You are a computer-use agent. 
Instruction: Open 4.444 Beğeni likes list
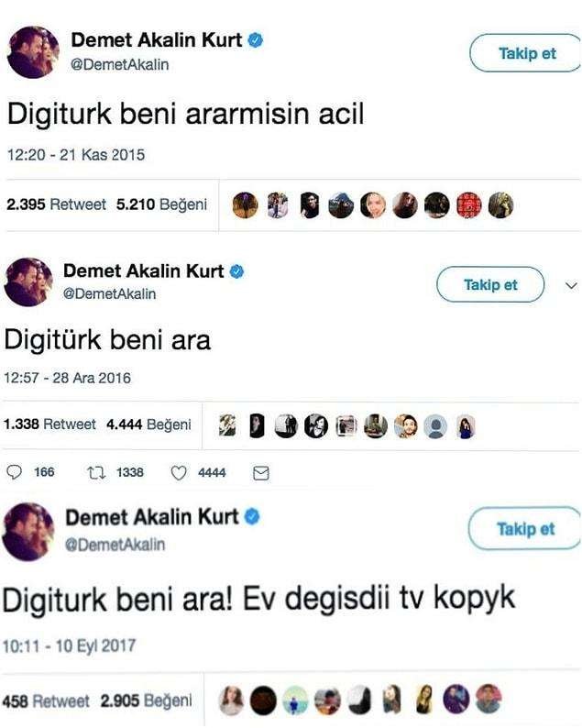(148, 425)
